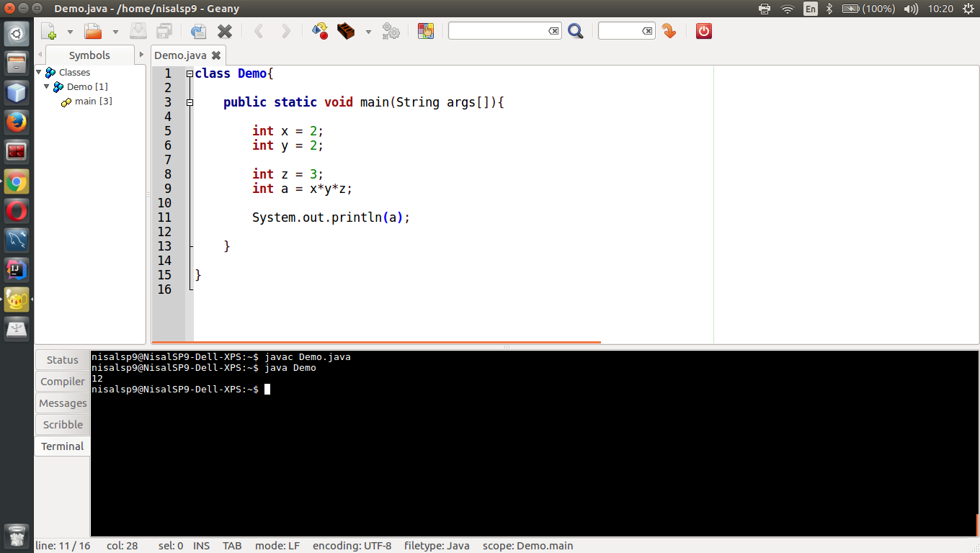Jump to the entered line with the arrow icon
This screenshot has height=553, width=980.
coord(669,31)
